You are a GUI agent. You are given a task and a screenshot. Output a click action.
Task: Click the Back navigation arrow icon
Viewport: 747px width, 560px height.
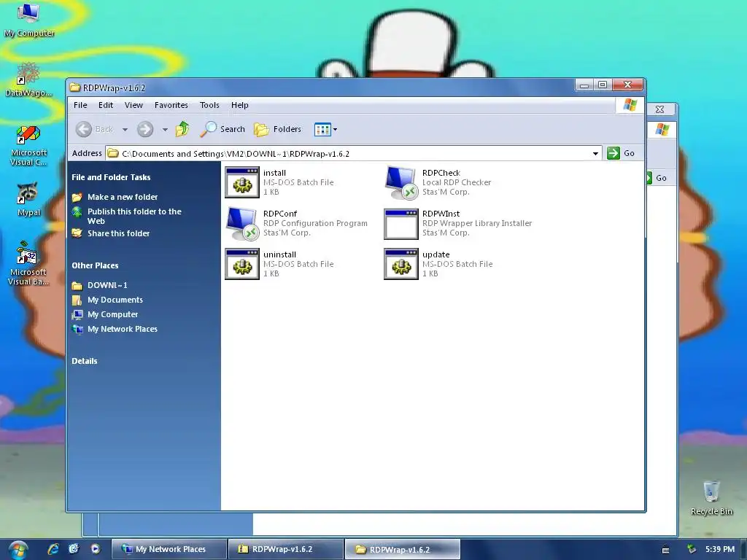tap(84, 129)
